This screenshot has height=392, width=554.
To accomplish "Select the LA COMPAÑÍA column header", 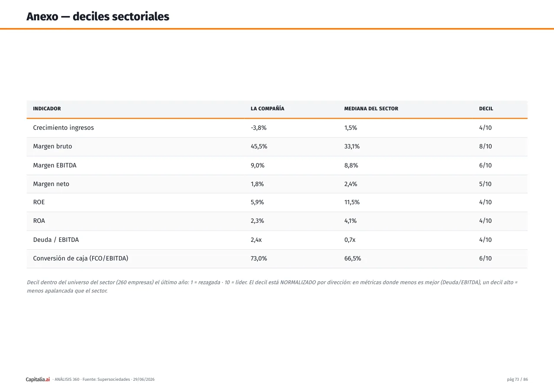I will [267, 109].
